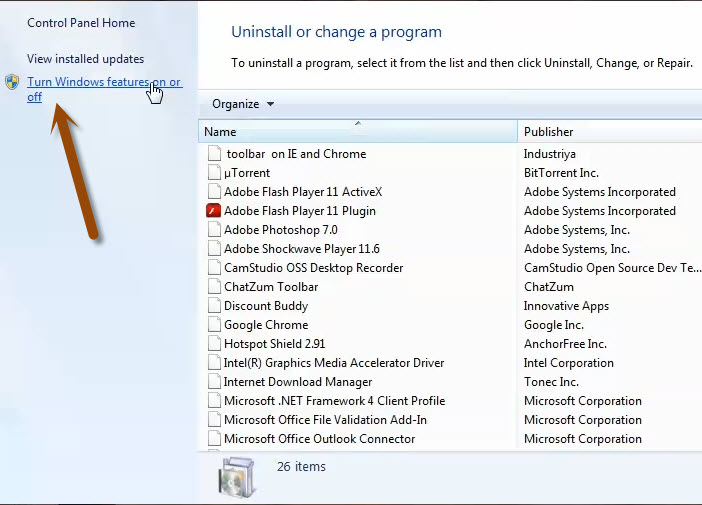Click the Discount Buddy icon
This screenshot has width=702, height=505.
[x=214, y=306]
